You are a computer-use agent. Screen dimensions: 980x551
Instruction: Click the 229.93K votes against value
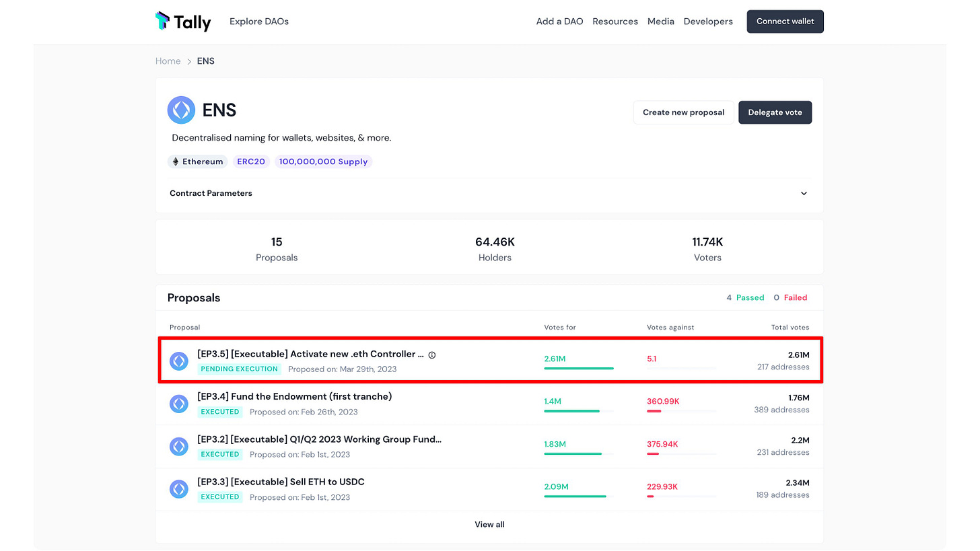662,486
